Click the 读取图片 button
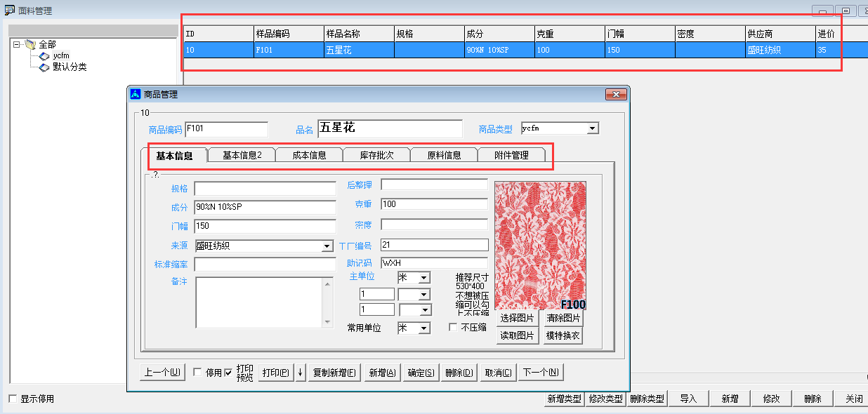 [x=518, y=335]
